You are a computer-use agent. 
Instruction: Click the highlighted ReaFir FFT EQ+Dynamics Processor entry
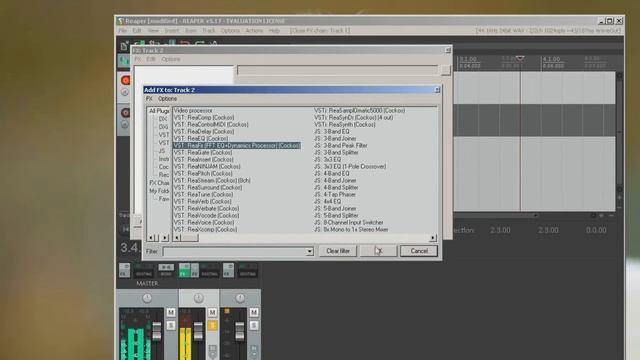(237, 145)
